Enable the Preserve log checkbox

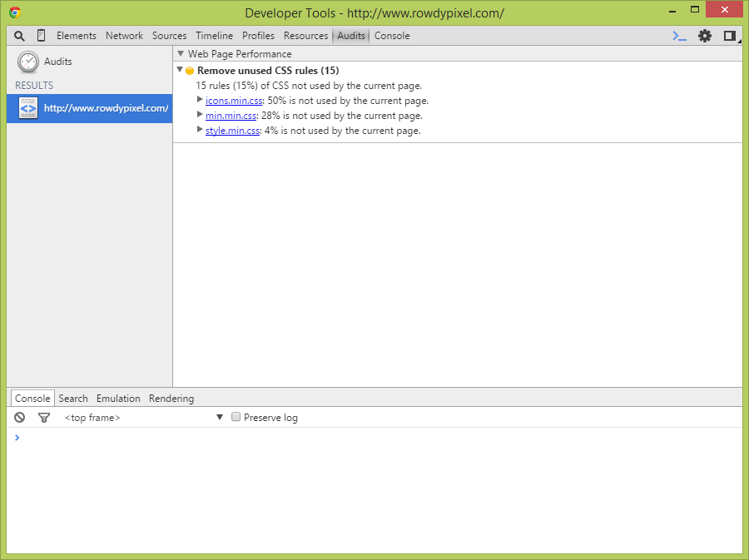(x=236, y=417)
